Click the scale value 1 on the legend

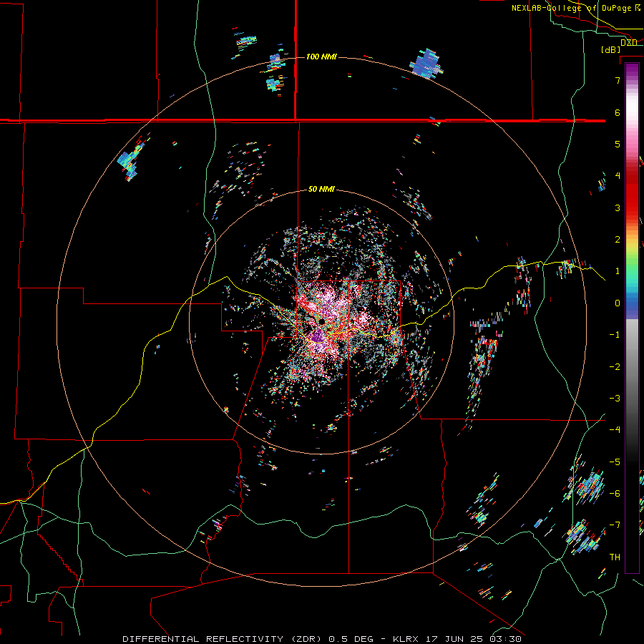tap(618, 271)
